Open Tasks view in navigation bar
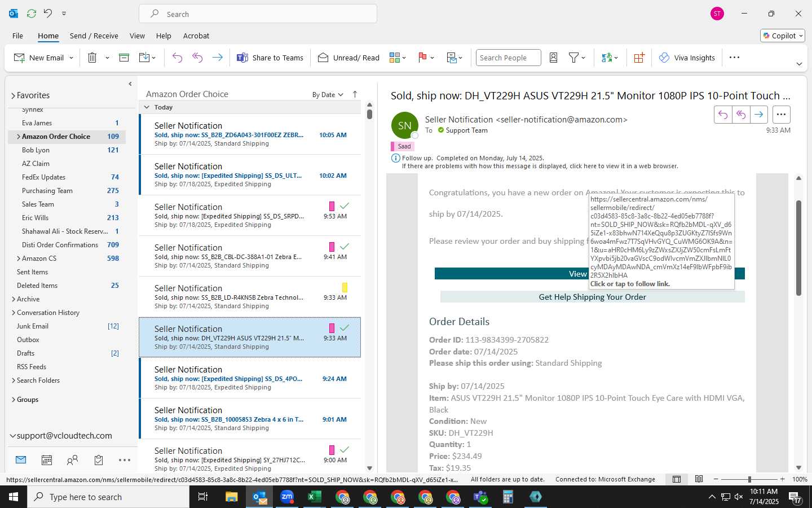This screenshot has height=508, width=812. (99, 460)
